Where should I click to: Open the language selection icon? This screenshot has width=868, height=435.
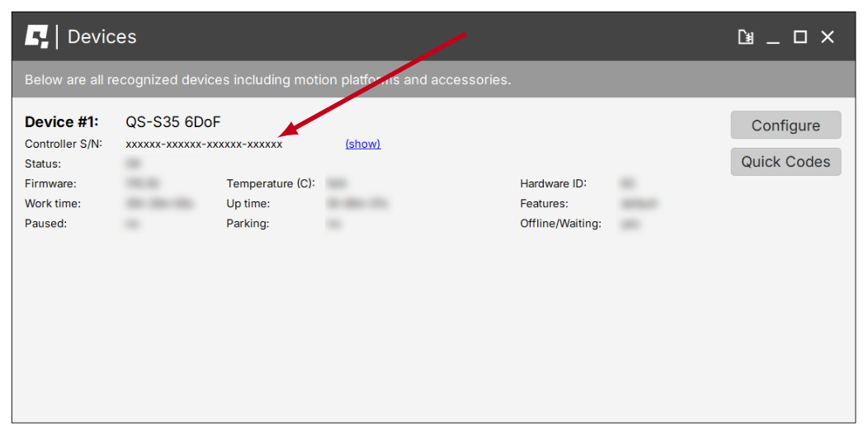(746, 37)
